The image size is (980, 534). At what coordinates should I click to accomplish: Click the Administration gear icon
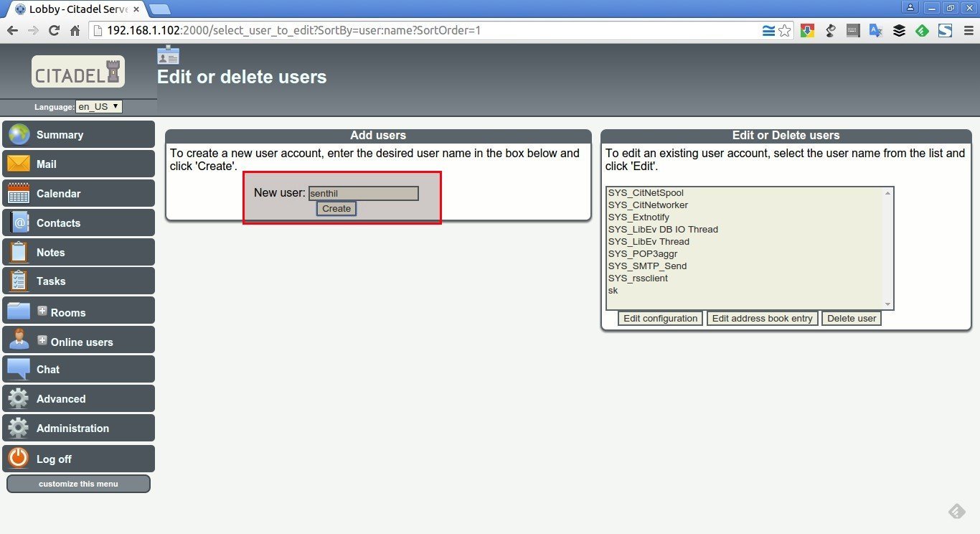pyautogui.click(x=19, y=428)
